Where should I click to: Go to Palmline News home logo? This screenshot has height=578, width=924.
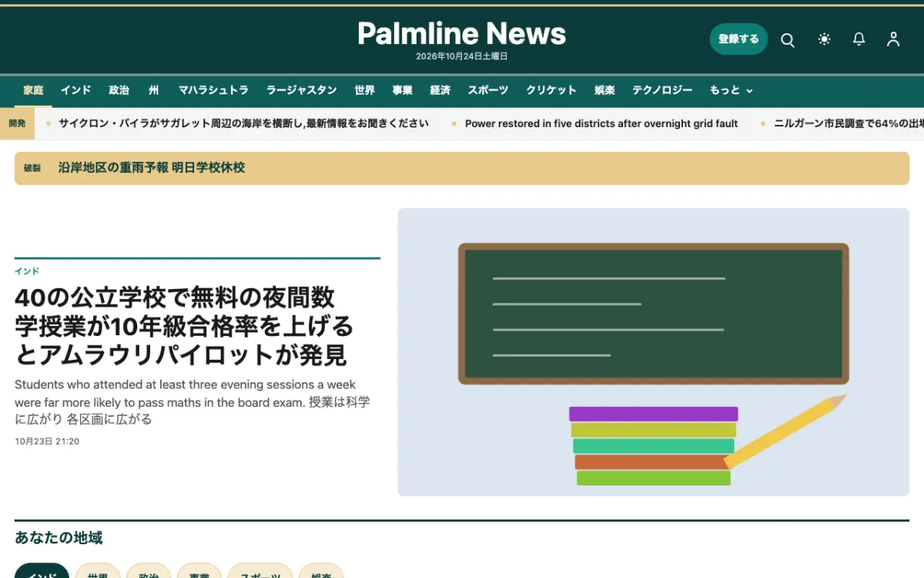[x=462, y=33]
